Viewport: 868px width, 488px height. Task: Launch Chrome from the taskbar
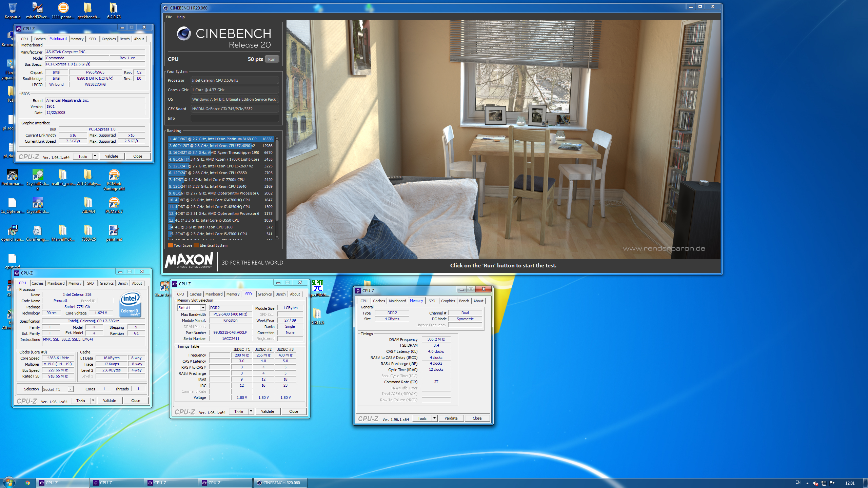point(27,483)
